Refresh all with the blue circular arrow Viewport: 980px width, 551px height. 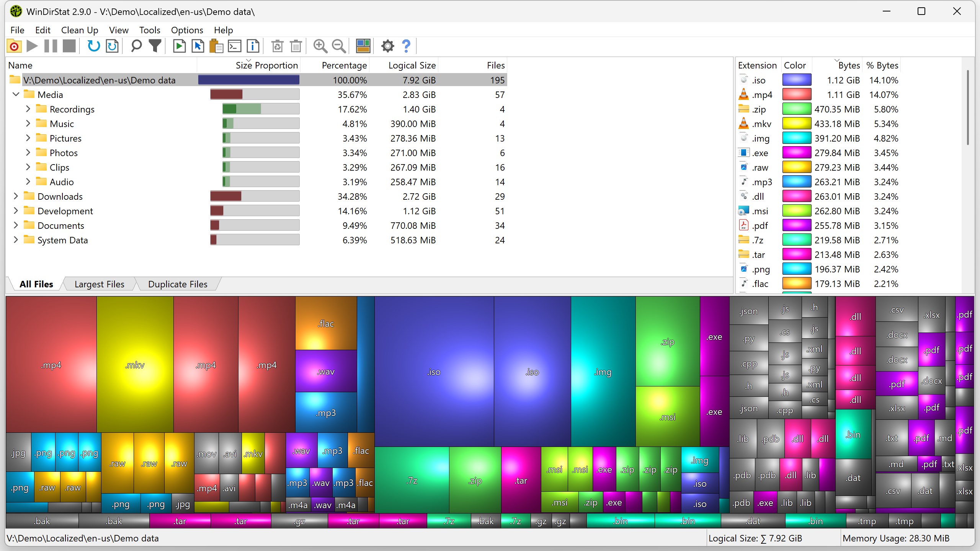(94, 46)
